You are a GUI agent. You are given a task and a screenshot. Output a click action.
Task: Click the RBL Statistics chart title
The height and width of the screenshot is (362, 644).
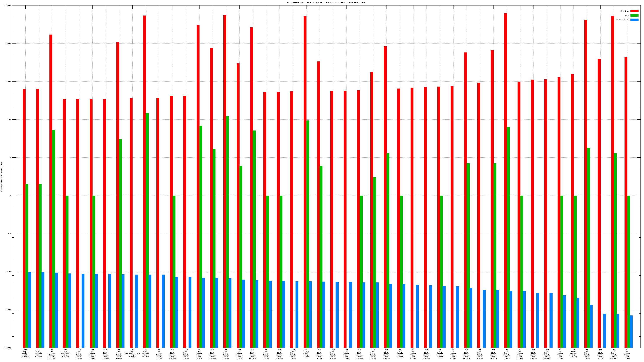coord(326,3)
